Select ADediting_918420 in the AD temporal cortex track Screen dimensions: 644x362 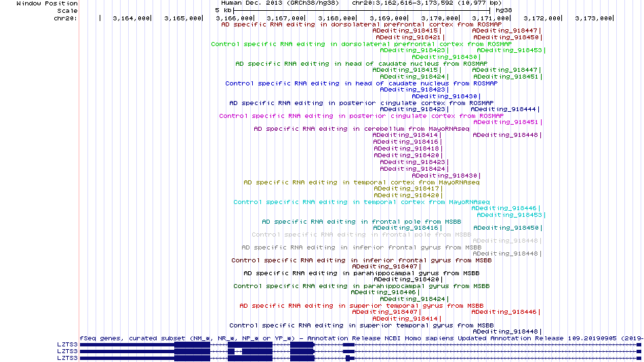click(408, 196)
